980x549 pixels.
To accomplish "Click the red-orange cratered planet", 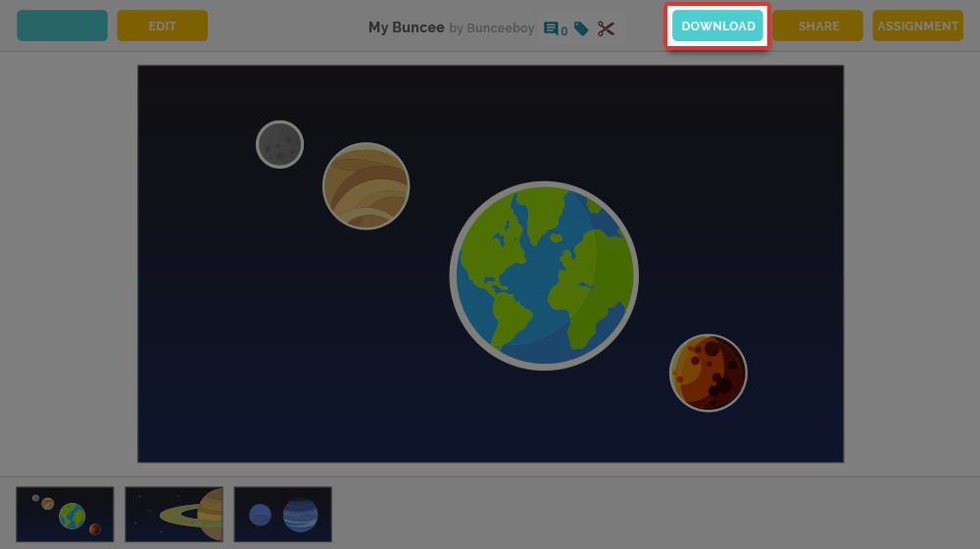I will 709,373.
